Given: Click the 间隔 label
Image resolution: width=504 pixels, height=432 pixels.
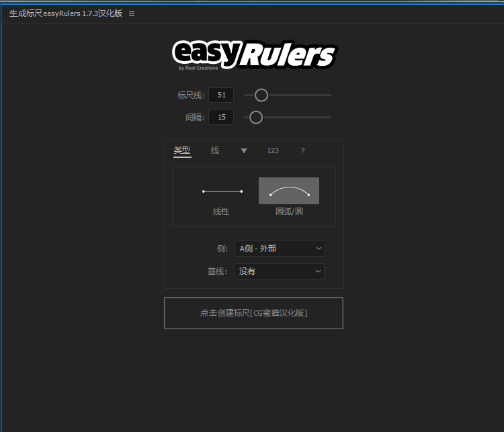Looking at the screenshot, I should coord(195,118).
